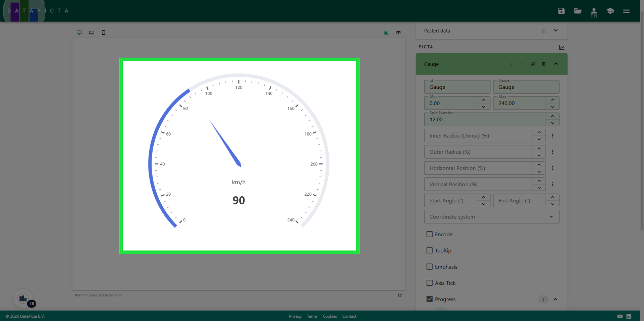Show the data table view icon
Image resolution: width=644 pixels, height=321 pixels.
[x=398, y=33]
